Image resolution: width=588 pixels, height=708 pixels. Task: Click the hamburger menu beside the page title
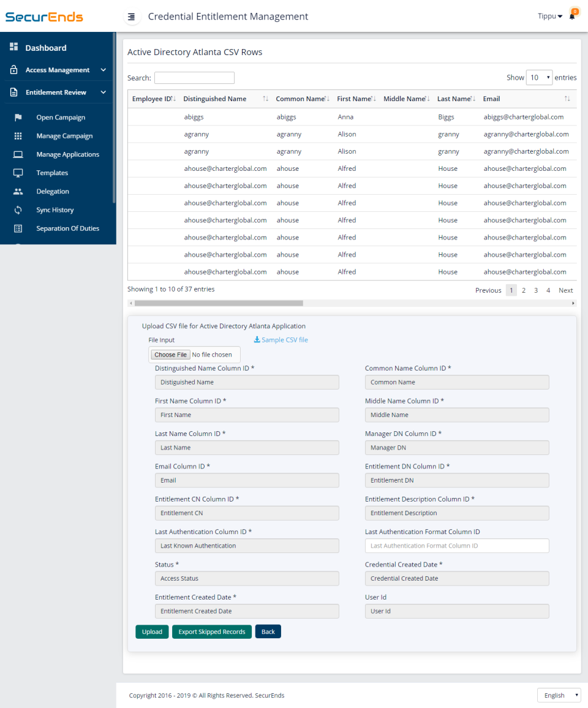click(x=132, y=17)
